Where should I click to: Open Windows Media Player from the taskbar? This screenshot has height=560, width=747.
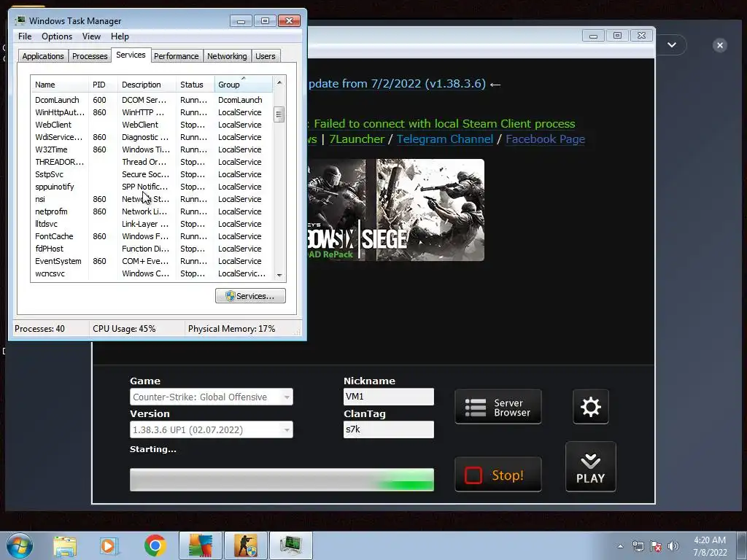pos(109,545)
